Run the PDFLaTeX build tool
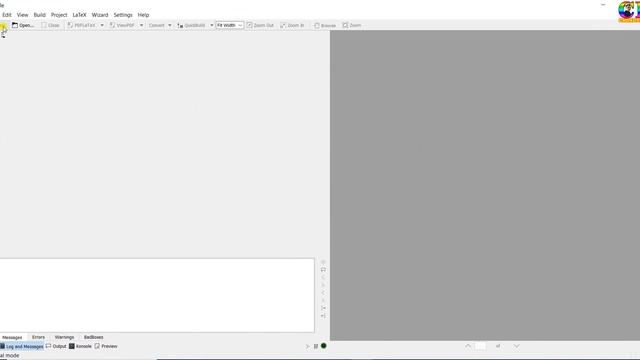Viewport: 640px width, 360px height. click(x=81, y=25)
